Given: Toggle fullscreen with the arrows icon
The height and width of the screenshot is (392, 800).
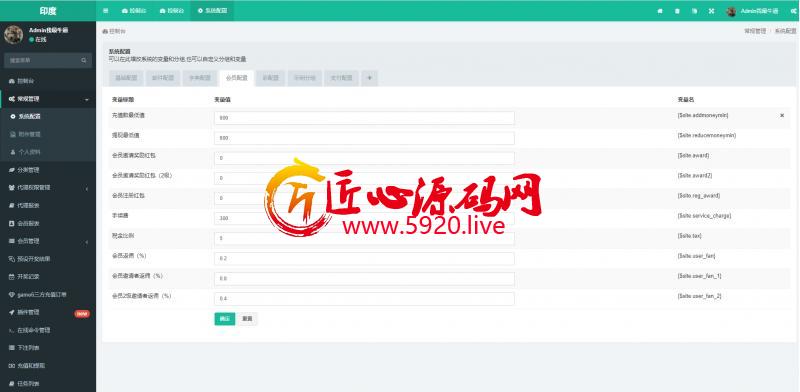Looking at the screenshot, I should point(711,11).
